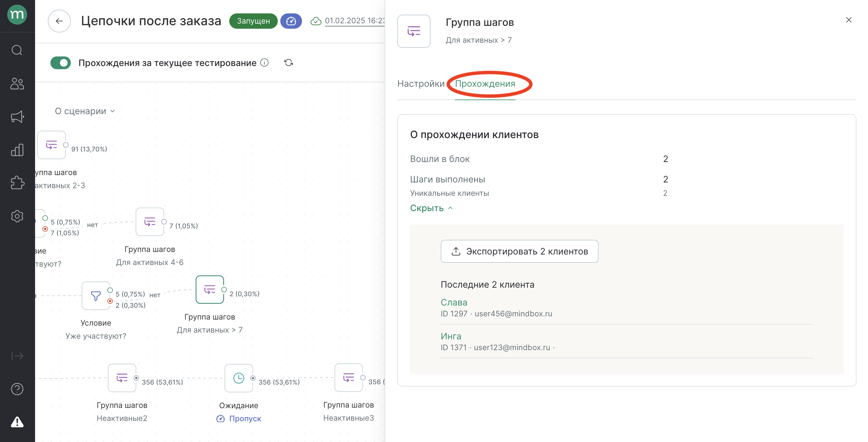Select step group 'Неактивные2' block

point(122,378)
